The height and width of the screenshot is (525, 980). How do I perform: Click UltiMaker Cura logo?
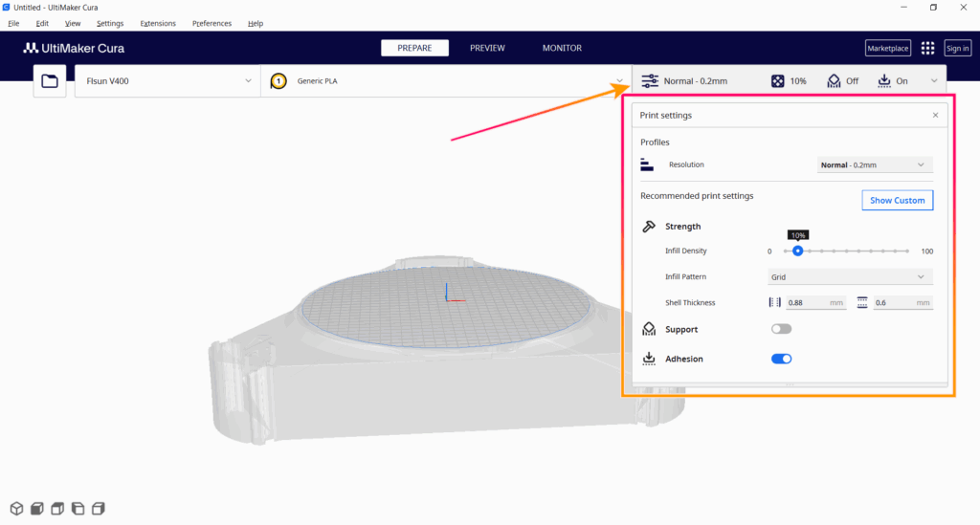(x=74, y=48)
